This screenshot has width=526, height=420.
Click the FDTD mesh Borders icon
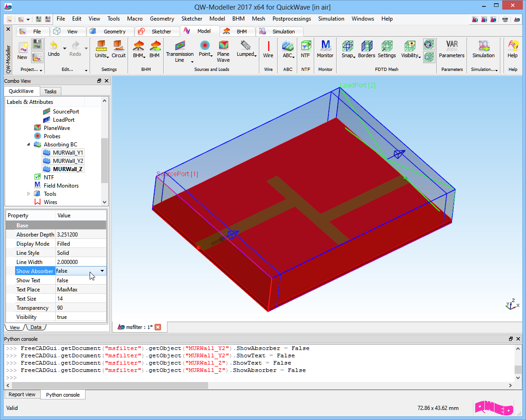(366, 49)
